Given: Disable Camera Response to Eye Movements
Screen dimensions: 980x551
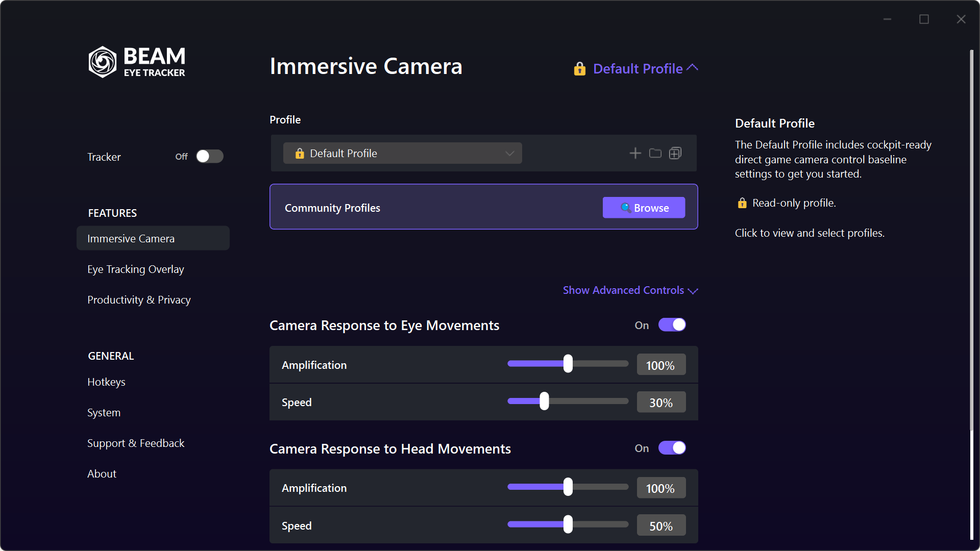Looking at the screenshot, I should pos(672,325).
